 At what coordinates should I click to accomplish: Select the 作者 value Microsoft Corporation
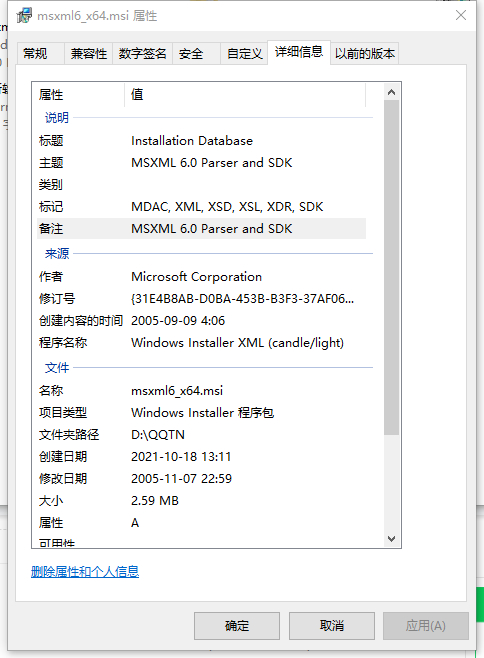click(196, 277)
